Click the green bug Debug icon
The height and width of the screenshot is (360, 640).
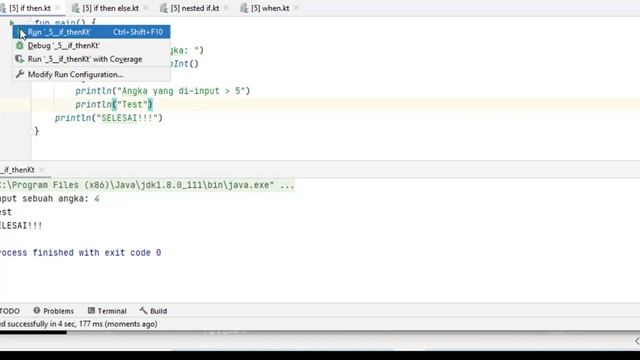tap(20, 46)
